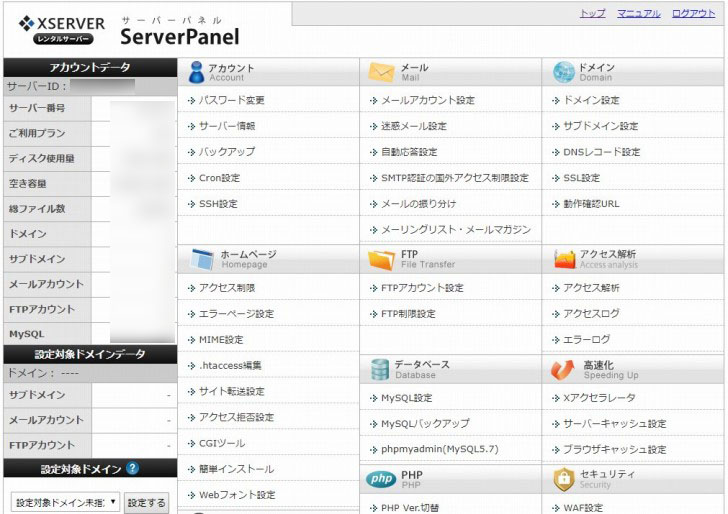Viewport: 728px width, 514px height.
Task: Click the Security padlock shield icon
Action: 564,480
